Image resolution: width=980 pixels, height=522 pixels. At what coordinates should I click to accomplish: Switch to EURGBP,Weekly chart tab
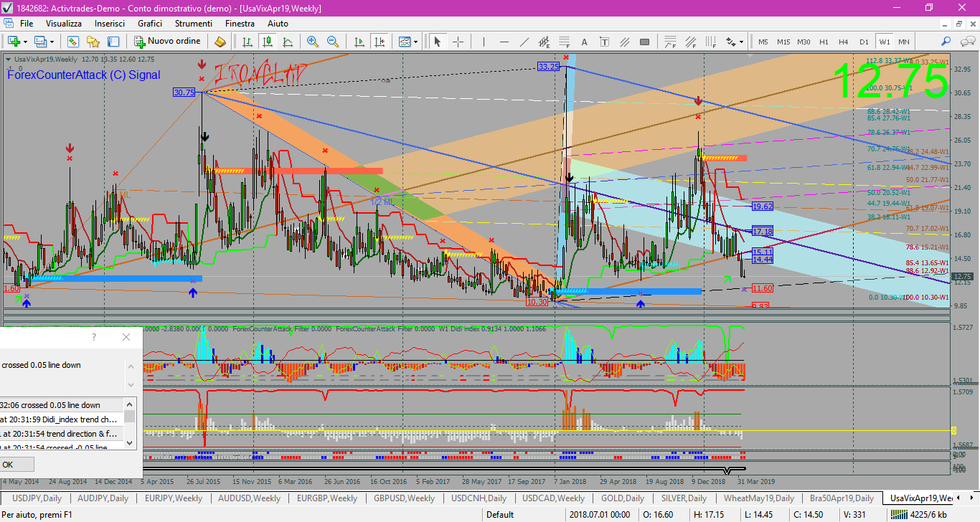pyautogui.click(x=326, y=498)
